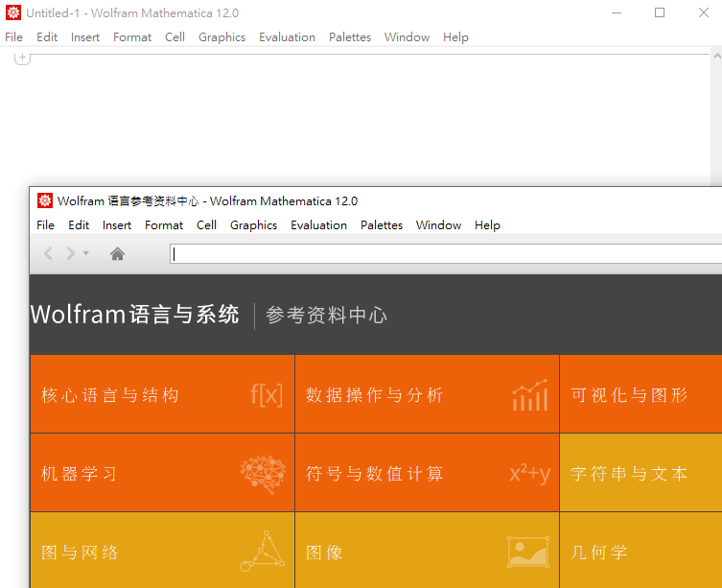Click the bar chart icon on the 数据操作与分析 tile
This screenshot has height=588, width=722.
click(x=530, y=395)
